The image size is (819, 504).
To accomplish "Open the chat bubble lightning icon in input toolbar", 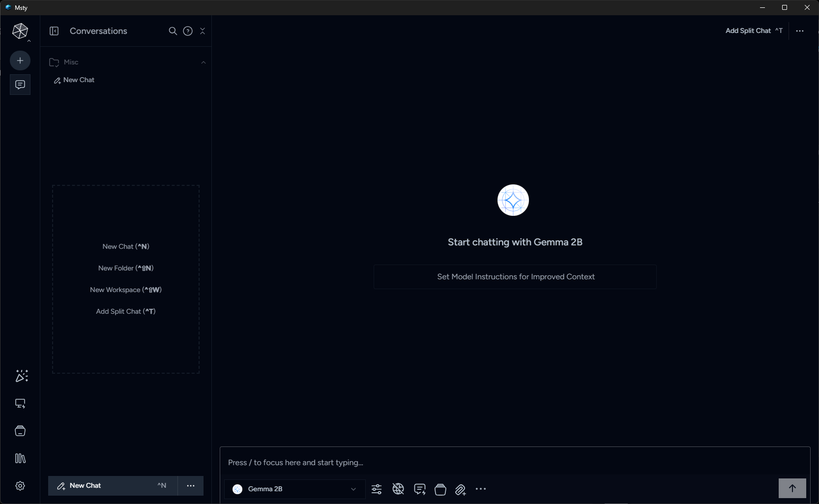I will point(420,489).
